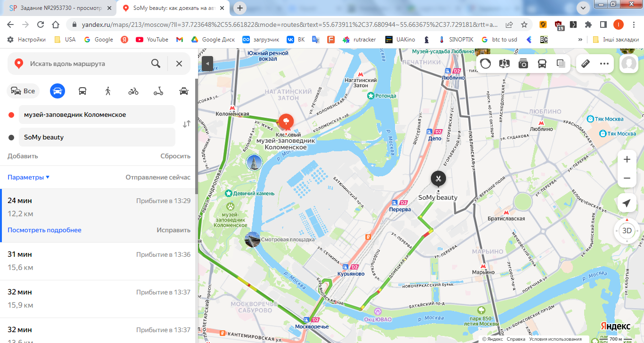Click the search magnifier icon
This screenshot has width=644, height=343.
pos(156,64)
